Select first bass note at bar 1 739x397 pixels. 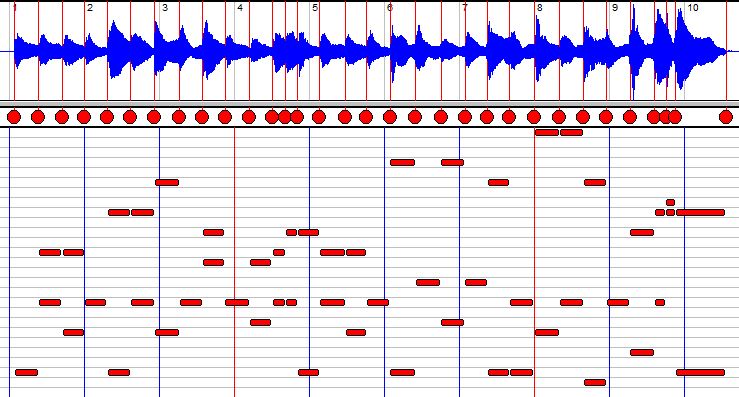click(x=26, y=372)
